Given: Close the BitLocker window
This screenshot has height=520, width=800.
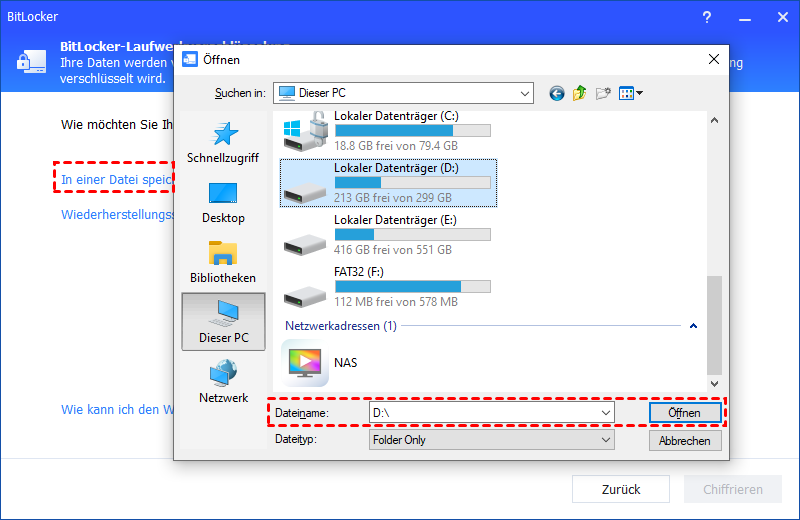Looking at the screenshot, I should 783,17.
